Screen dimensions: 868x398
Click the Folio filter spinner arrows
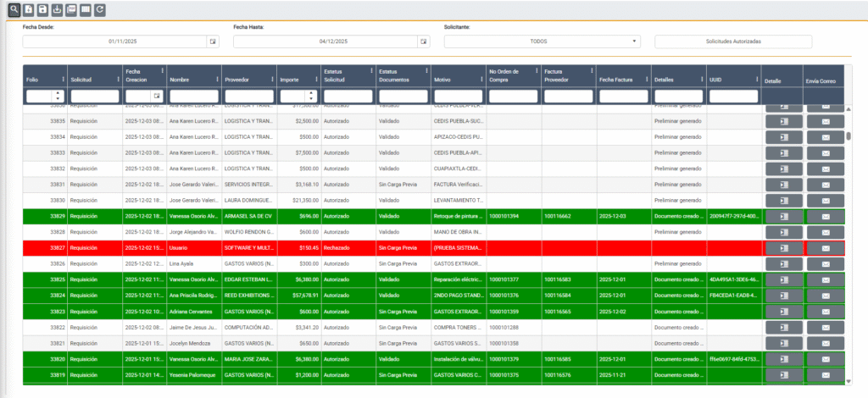pos(58,96)
